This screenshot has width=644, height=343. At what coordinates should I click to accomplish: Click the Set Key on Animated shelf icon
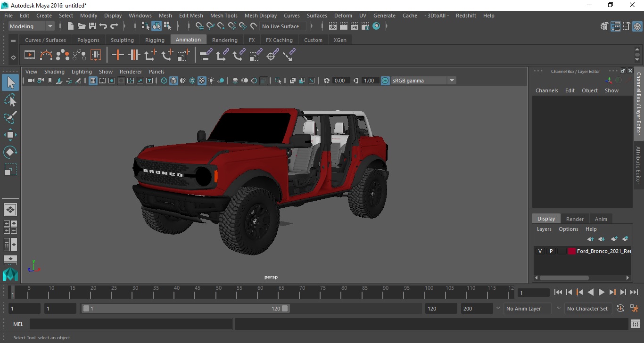134,55
